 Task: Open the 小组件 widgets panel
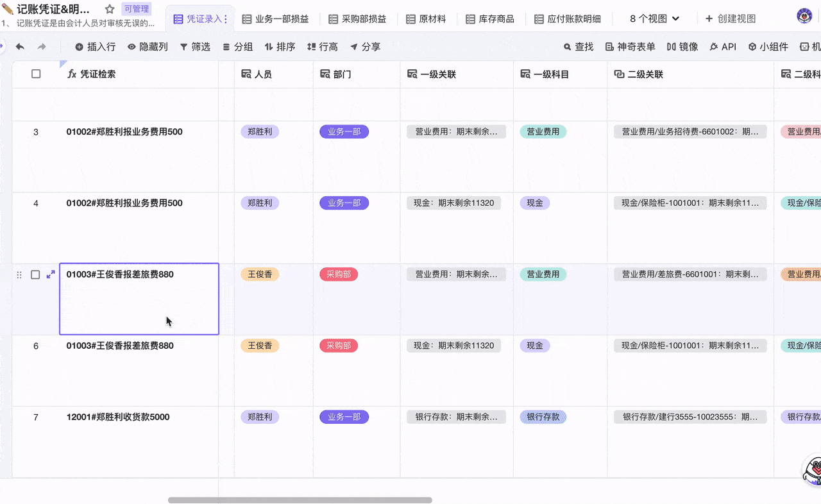[768, 47]
